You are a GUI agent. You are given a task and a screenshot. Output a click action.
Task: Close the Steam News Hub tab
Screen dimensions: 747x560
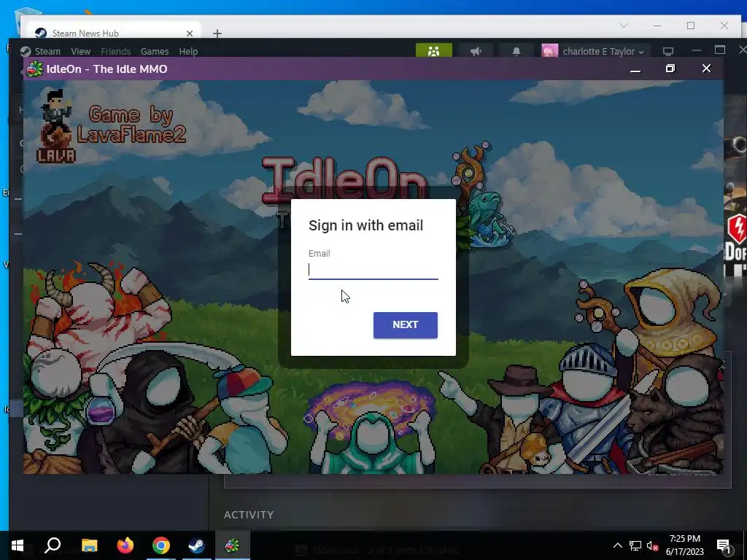(x=190, y=34)
